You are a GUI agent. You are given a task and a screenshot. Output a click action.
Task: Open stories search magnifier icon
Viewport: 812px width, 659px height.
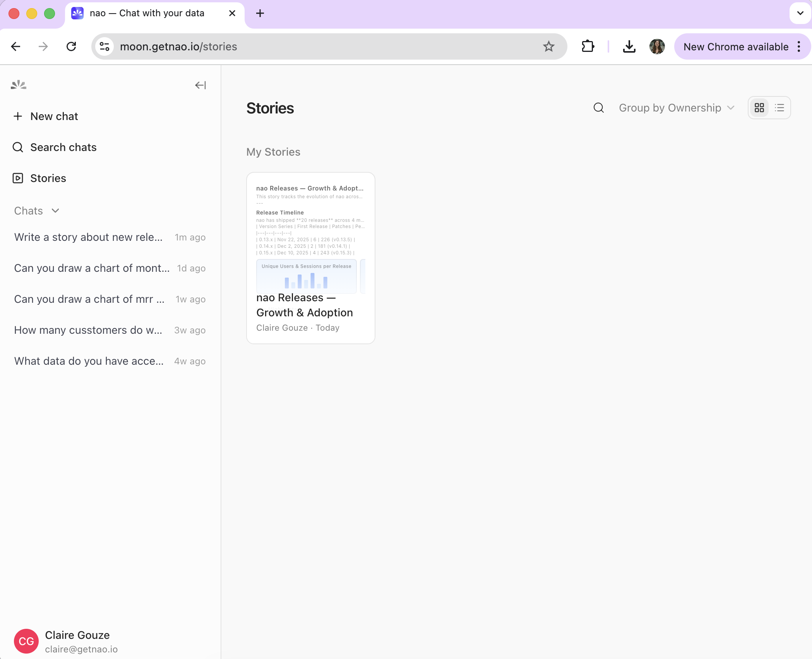pos(598,108)
